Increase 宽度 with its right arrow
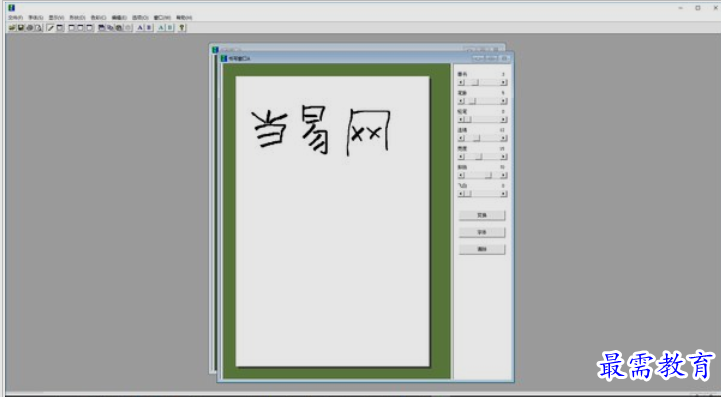 click(504, 156)
